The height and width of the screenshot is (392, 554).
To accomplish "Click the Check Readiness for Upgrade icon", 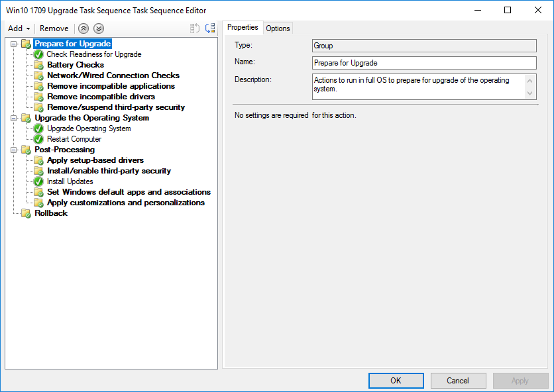I will [39, 54].
